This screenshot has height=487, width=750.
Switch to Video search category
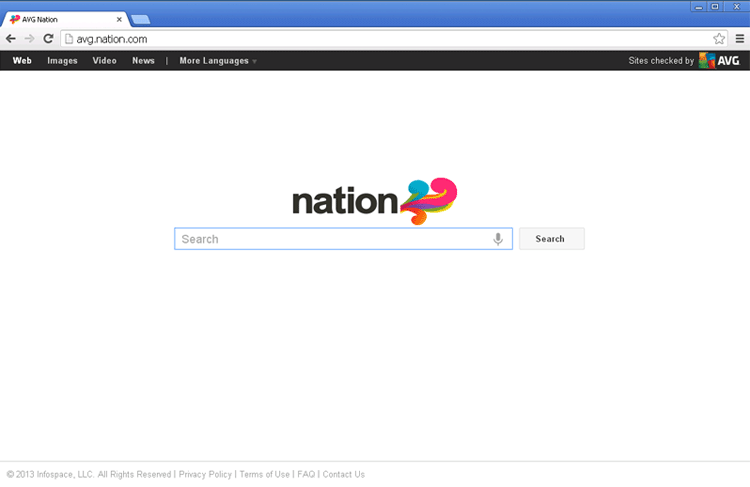pyautogui.click(x=105, y=61)
